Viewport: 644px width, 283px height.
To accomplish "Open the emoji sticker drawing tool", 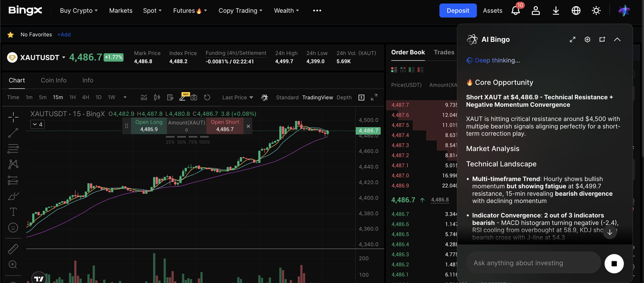I will [13, 228].
